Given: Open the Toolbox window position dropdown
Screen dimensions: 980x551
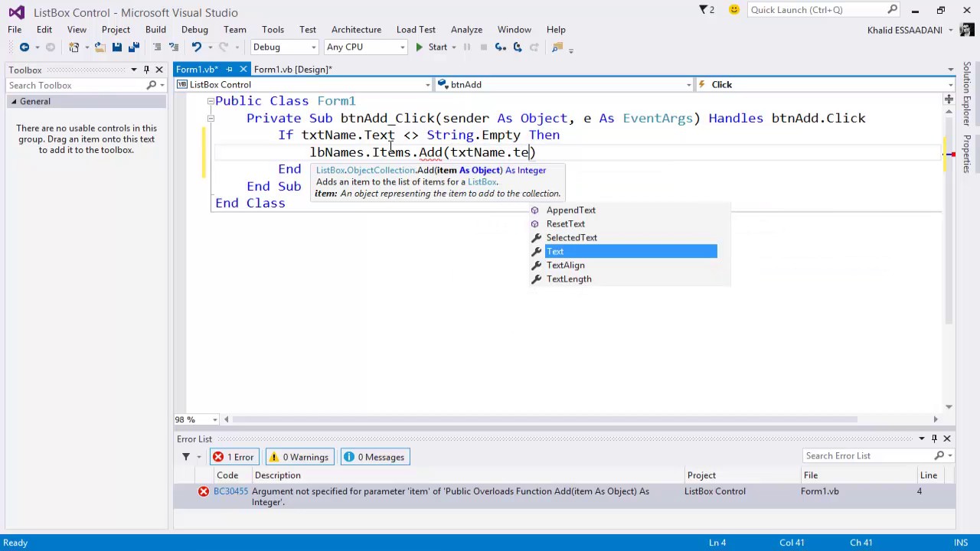Looking at the screenshot, I should tap(133, 70).
